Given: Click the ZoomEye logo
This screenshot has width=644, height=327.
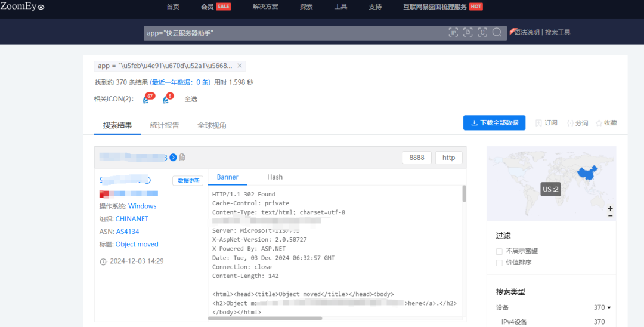Looking at the screenshot, I should pos(22,6).
